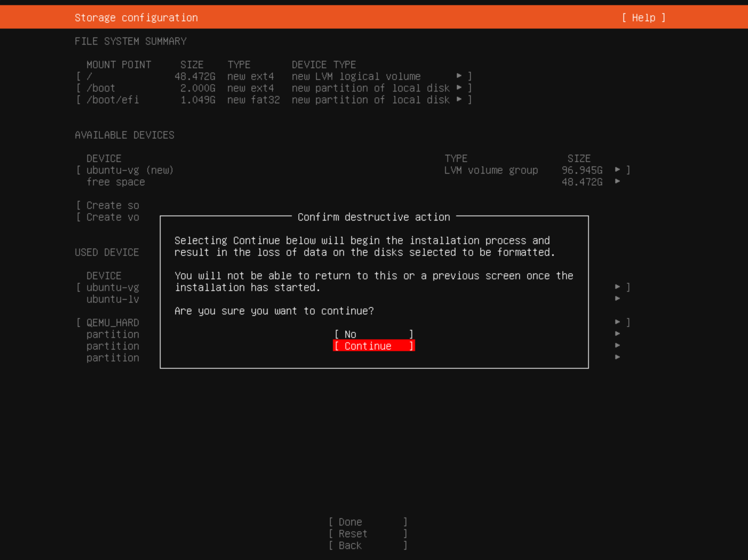The height and width of the screenshot is (560, 748).
Task: Open options for the first partition entry
Action: pos(618,334)
